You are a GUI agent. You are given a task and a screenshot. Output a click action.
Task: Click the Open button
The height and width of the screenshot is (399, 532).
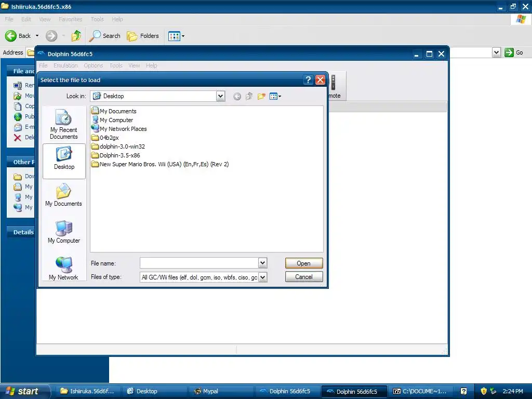[304, 263]
